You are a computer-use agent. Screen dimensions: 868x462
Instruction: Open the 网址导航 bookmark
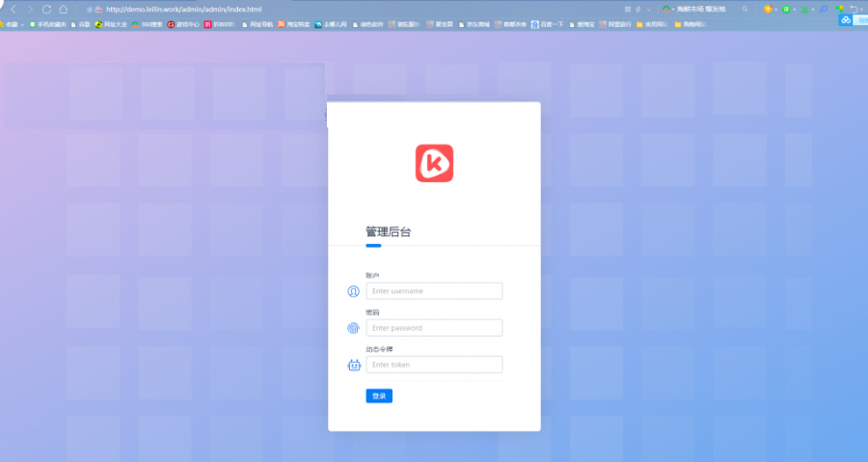point(258,24)
